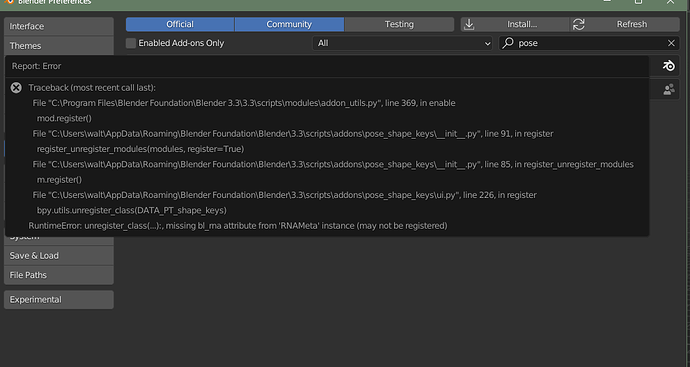Viewport: 690px width, 367px height.
Task: Toggle the Official add-ons filter
Action: (180, 24)
